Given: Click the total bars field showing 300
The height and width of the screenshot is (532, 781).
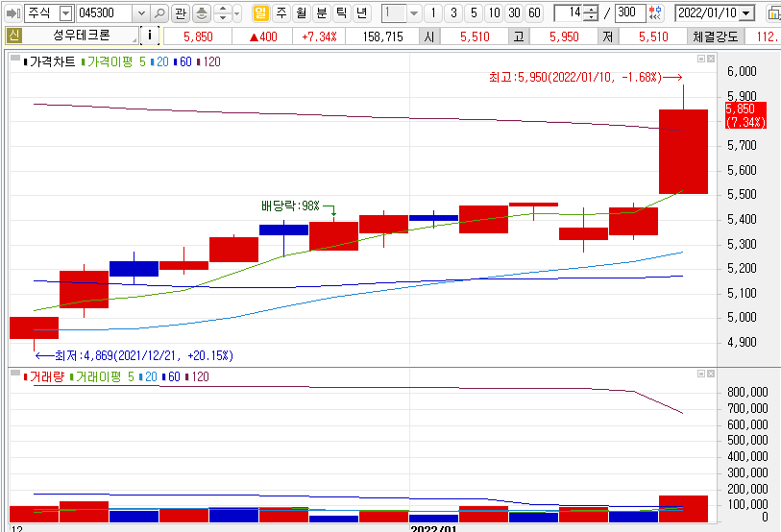Looking at the screenshot, I should point(630,12).
